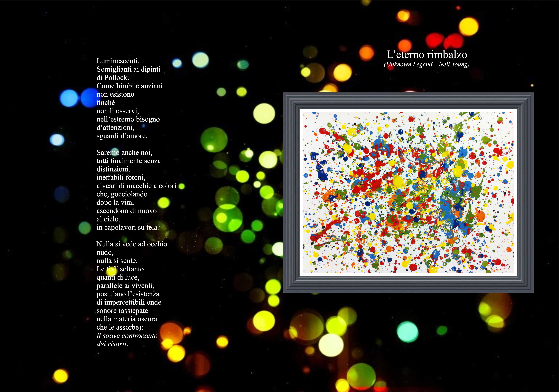Click the grey picture frame border
The image size is (559, 392).
(291, 192)
